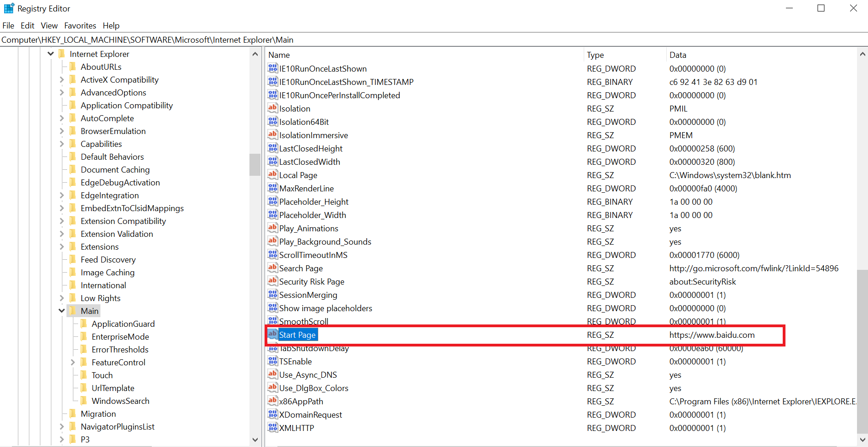Click the https://www.baidu.com data cell
Image resolution: width=868 pixels, height=447 pixels.
tap(712, 335)
